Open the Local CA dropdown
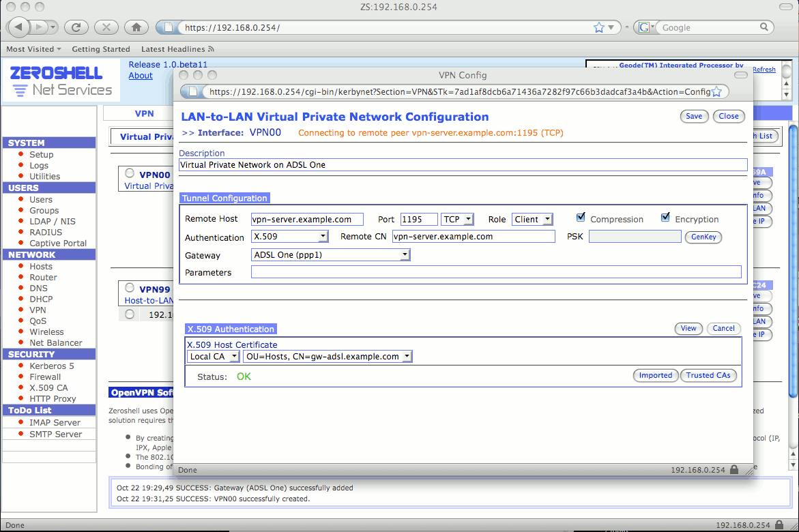 (214, 356)
